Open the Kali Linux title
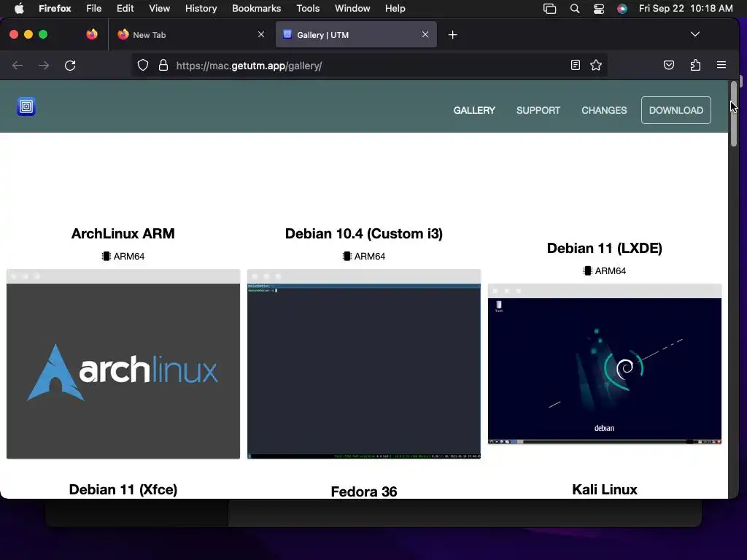 click(604, 489)
